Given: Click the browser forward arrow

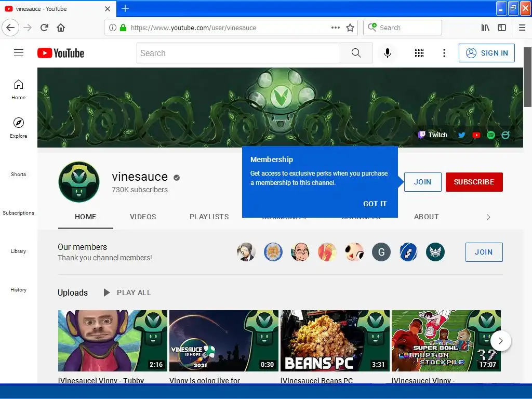Looking at the screenshot, I should [x=28, y=28].
